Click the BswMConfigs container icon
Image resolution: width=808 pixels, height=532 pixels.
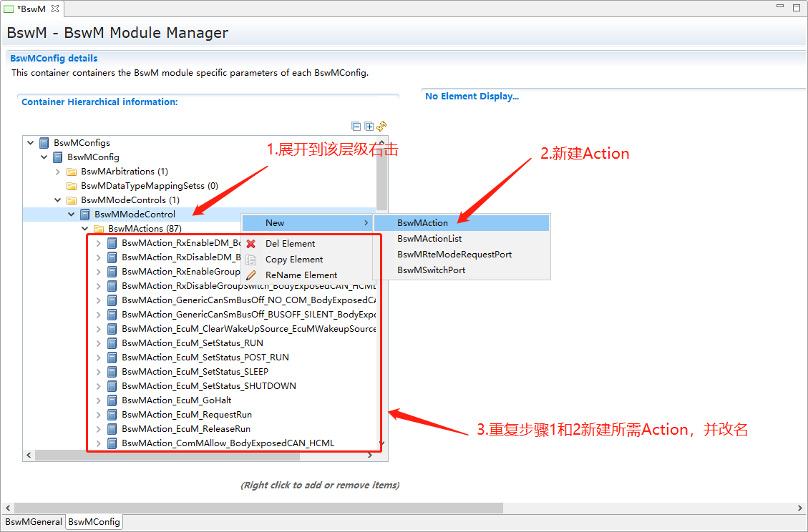44,143
